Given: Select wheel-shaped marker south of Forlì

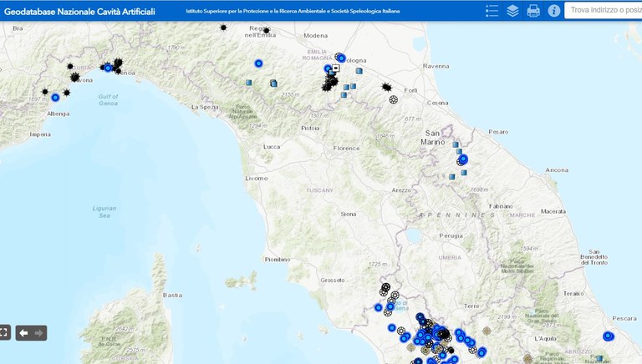Looking at the screenshot, I should tap(394, 99).
